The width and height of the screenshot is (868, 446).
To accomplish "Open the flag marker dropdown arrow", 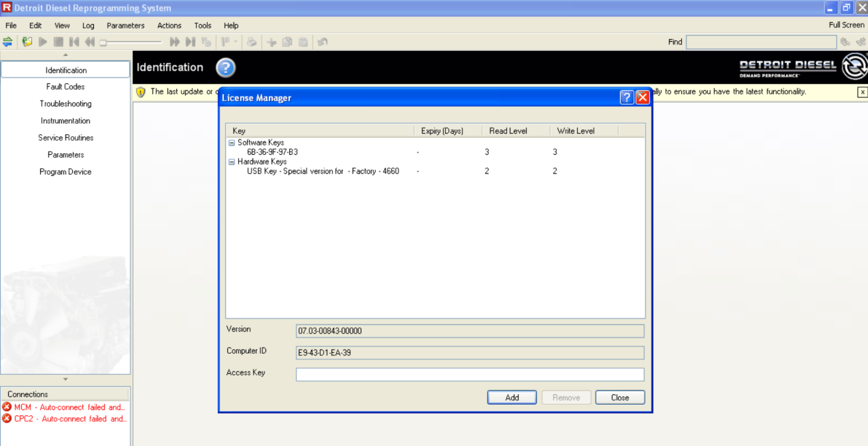I will pos(236,42).
